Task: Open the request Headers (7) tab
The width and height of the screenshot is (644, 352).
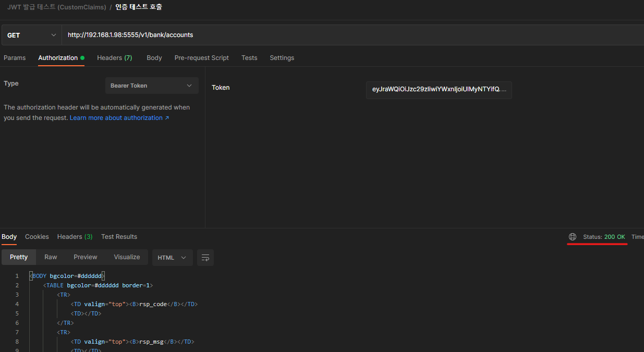Action: tap(114, 58)
